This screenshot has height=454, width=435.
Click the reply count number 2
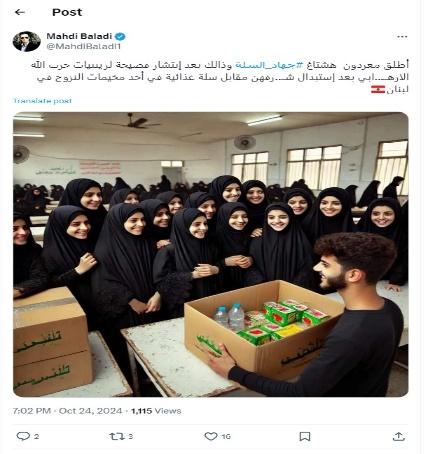point(37,436)
